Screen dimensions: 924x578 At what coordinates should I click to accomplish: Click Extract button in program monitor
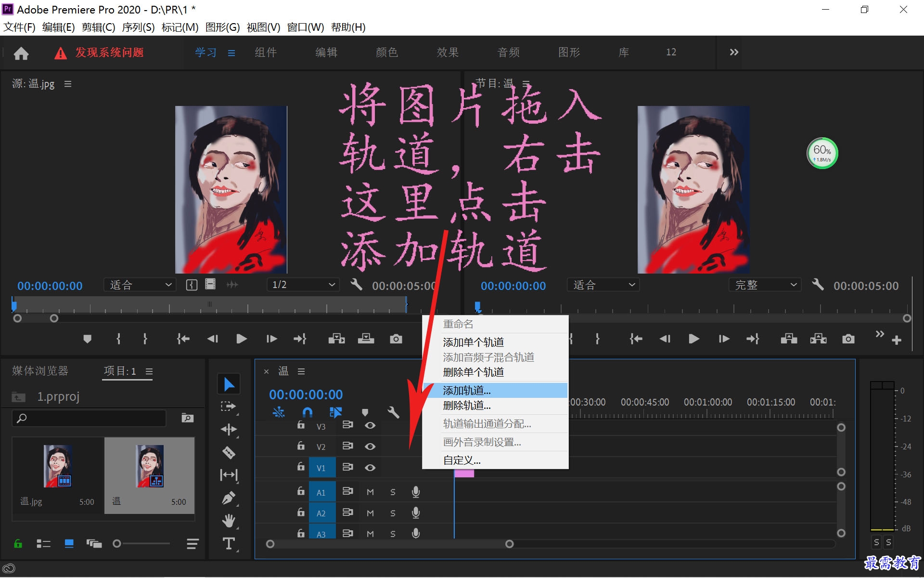pos(818,339)
